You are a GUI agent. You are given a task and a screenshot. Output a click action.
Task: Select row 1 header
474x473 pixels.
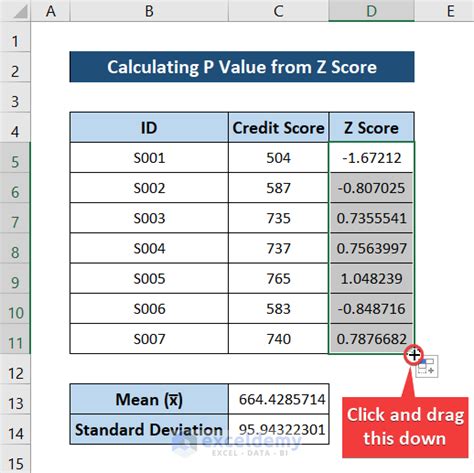(x=15, y=37)
